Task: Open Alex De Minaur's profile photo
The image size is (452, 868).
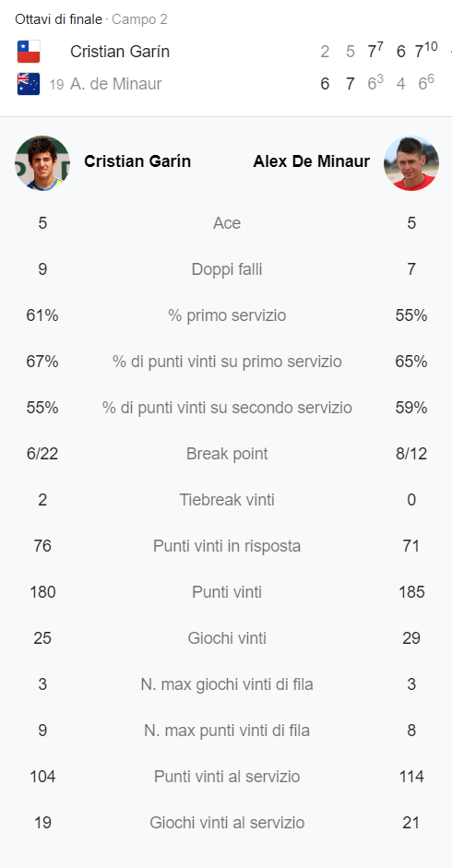Action: click(411, 163)
